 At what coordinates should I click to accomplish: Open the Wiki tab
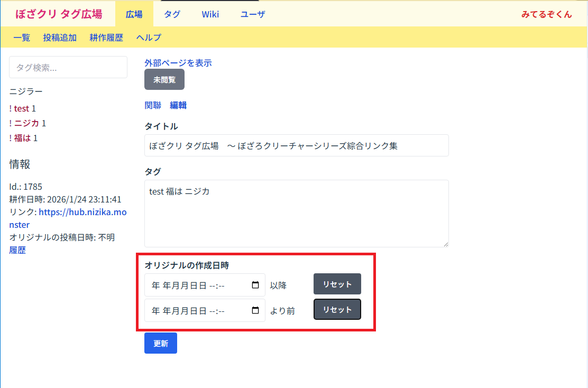click(210, 14)
